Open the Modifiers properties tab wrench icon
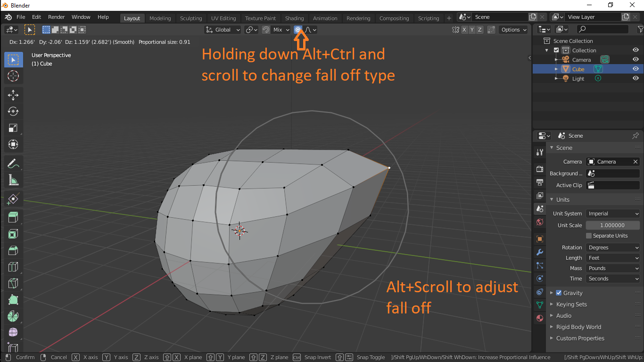This screenshot has width=644, height=362. [x=540, y=252]
